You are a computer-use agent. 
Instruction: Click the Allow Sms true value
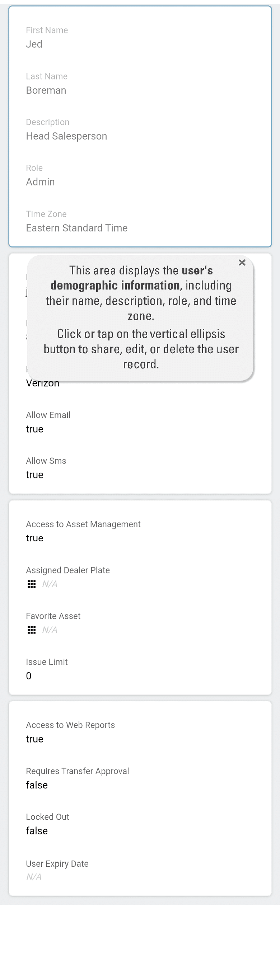pos(35,475)
